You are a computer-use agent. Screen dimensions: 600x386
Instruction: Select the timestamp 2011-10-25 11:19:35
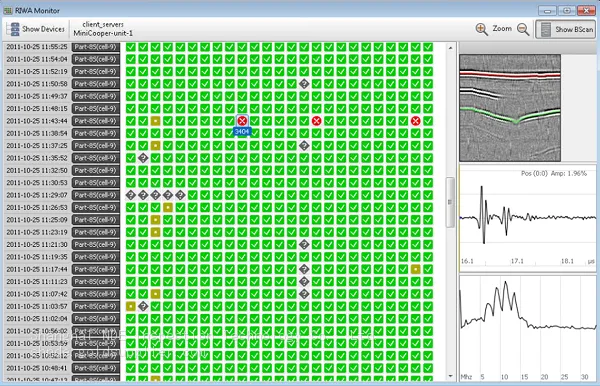click(37, 257)
